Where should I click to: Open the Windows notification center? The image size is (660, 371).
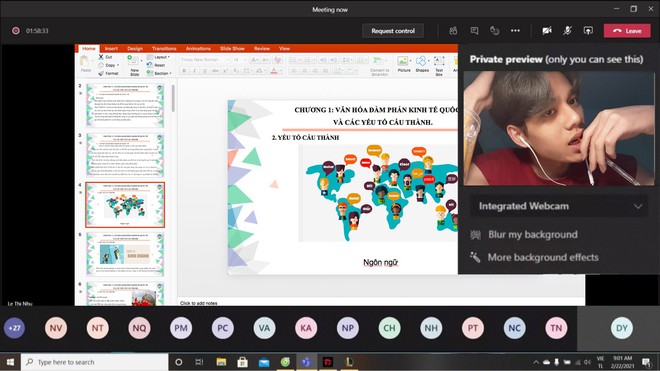646,362
